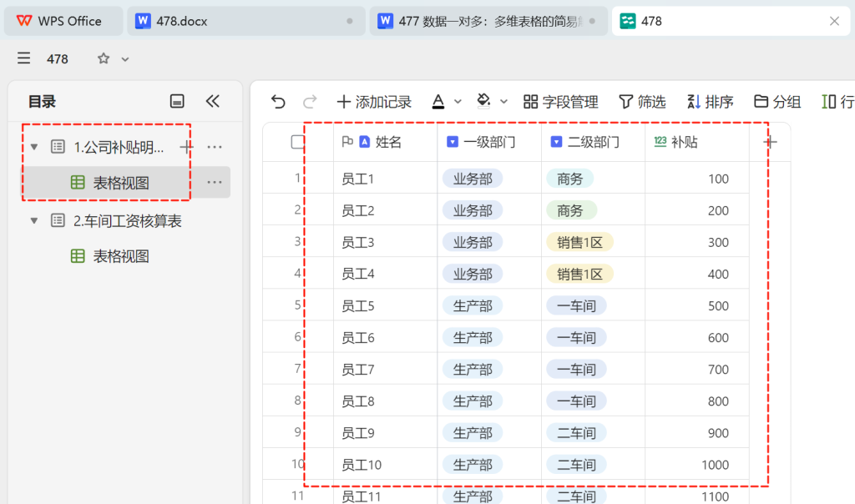Image resolution: width=855 pixels, height=504 pixels.
Task: Add a new field column with plus
Action: [770, 142]
